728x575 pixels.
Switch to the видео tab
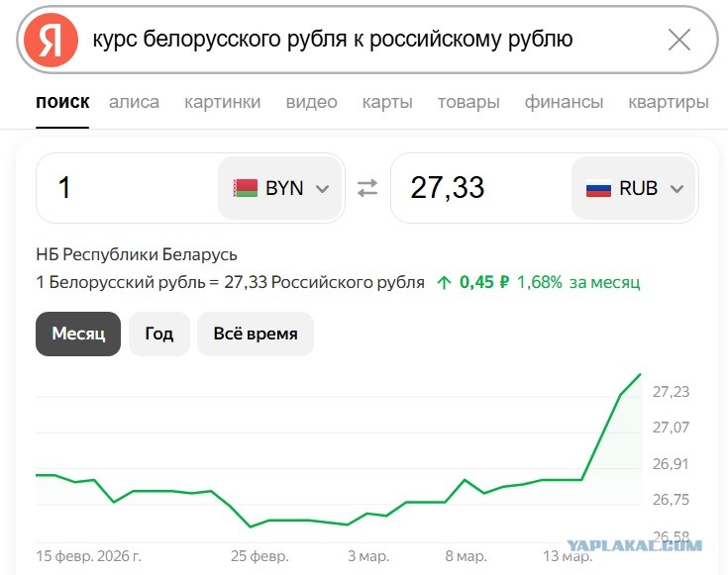[311, 102]
